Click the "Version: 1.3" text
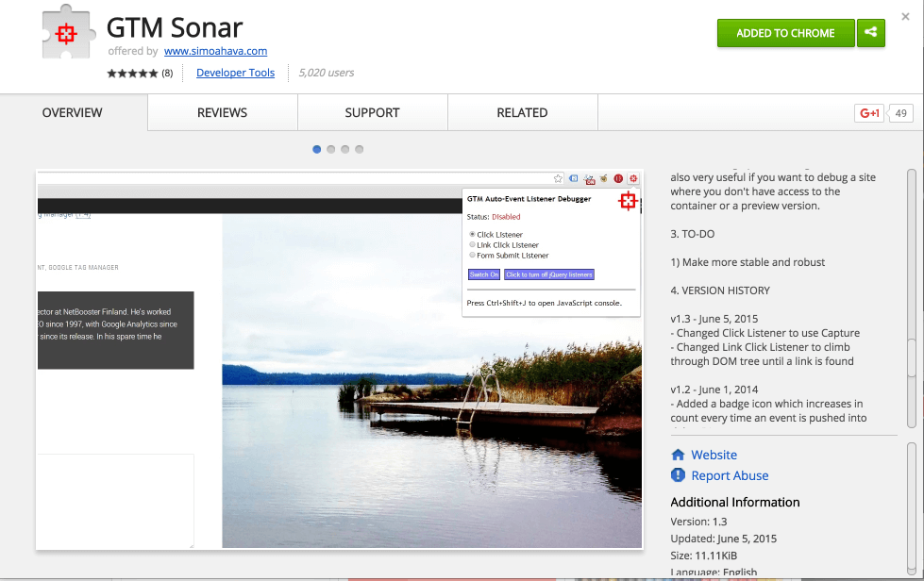This screenshot has width=924, height=581. pyautogui.click(x=698, y=522)
